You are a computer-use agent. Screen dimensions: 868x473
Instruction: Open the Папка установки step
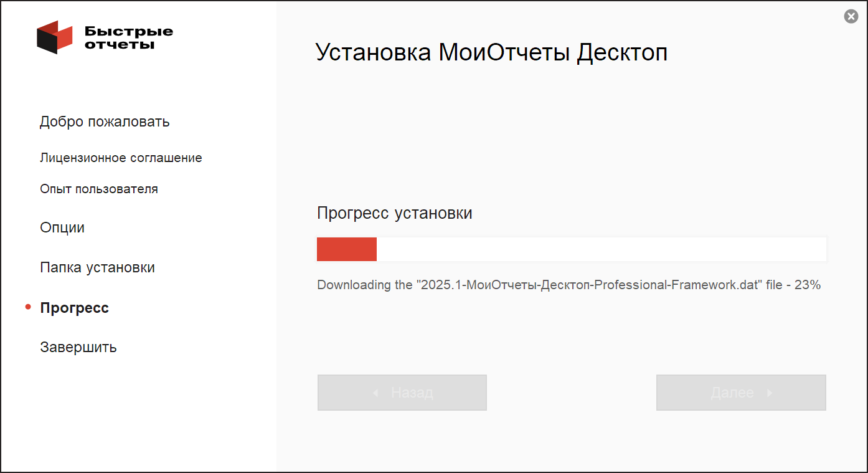(x=97, y=267)
